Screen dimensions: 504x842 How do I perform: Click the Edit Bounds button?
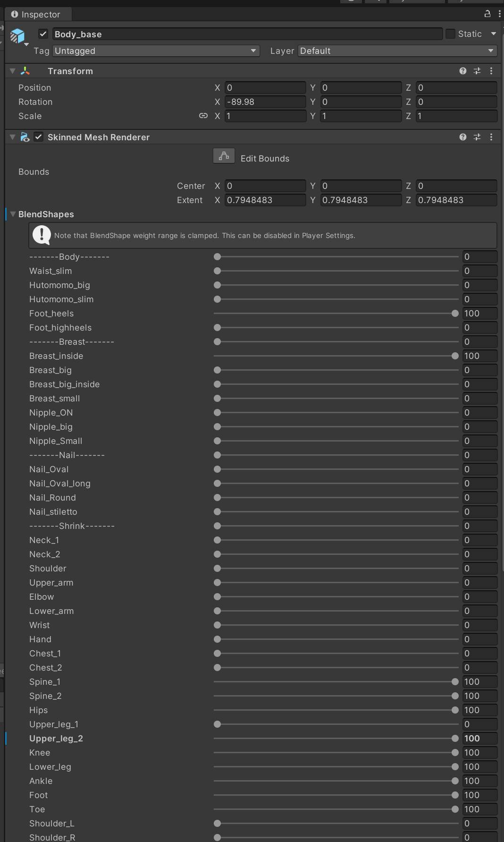pyautogui.click(x=224, y=156)
